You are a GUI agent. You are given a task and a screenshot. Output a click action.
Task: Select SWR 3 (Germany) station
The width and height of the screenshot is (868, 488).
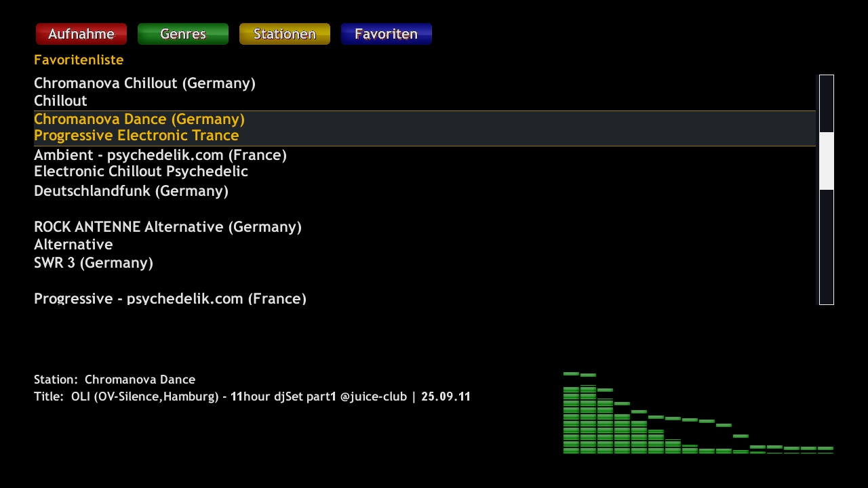(94, 263)
